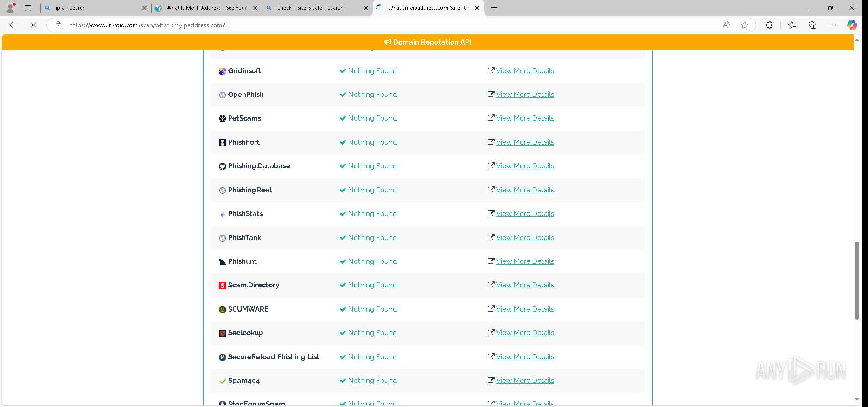Go back to the previous page
This screenshot has width=868, height=407.
coord(13,25)
